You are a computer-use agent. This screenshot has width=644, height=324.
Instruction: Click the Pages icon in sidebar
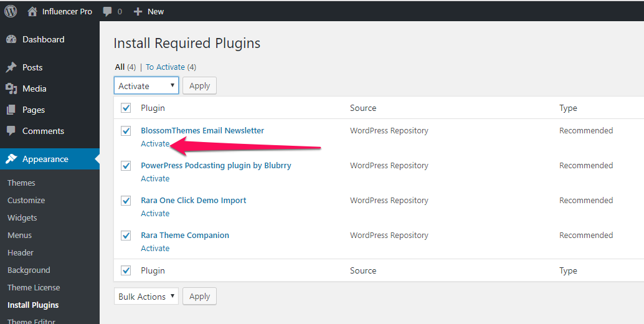11,110
